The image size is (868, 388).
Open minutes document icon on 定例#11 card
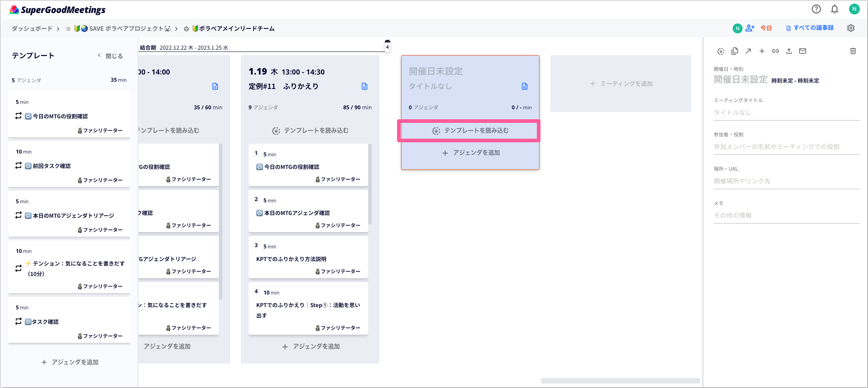(365, 86)
